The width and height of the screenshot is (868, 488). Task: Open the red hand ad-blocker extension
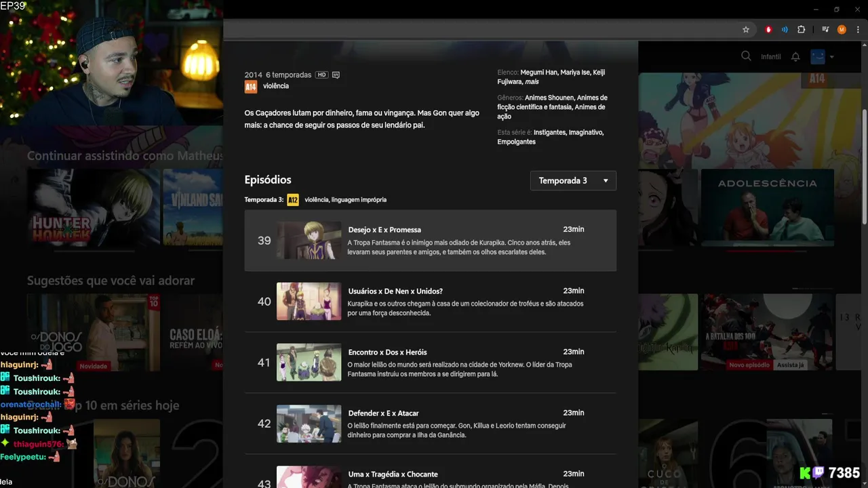tap(768, 30)
